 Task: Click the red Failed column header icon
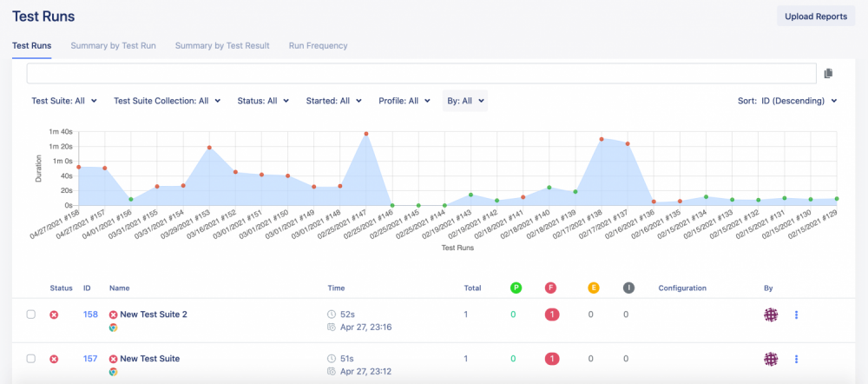pos(551,288)
